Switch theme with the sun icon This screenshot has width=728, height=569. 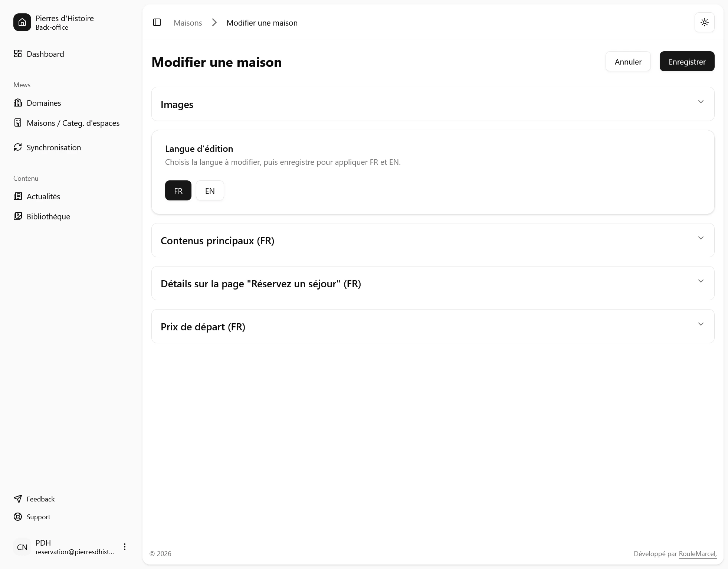click(704, 22)
